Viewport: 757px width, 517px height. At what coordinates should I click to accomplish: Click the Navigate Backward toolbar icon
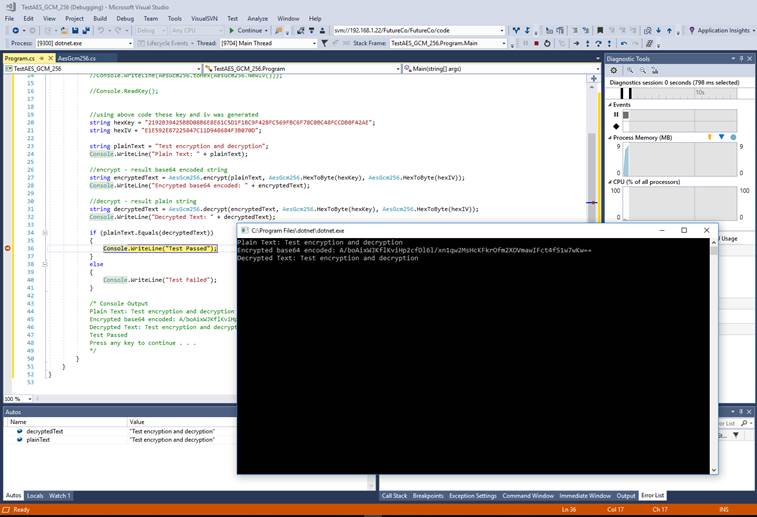point(15,30)
